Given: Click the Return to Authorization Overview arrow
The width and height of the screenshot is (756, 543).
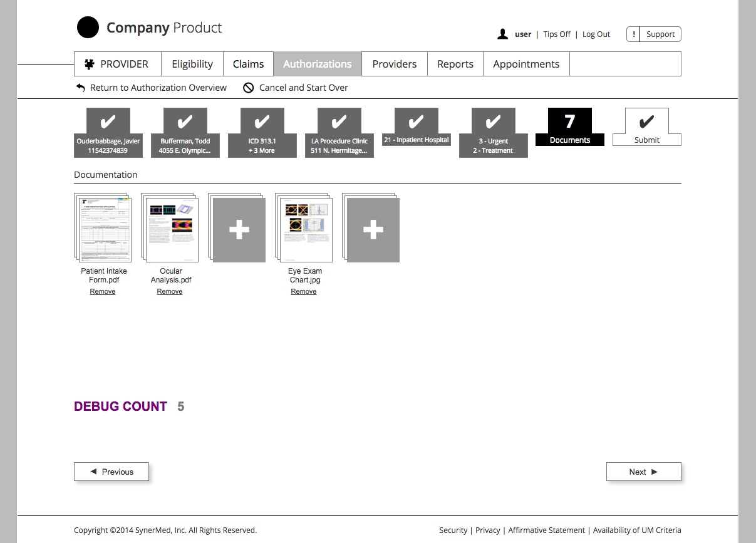Looking at the screenshot, I should 81,88.
